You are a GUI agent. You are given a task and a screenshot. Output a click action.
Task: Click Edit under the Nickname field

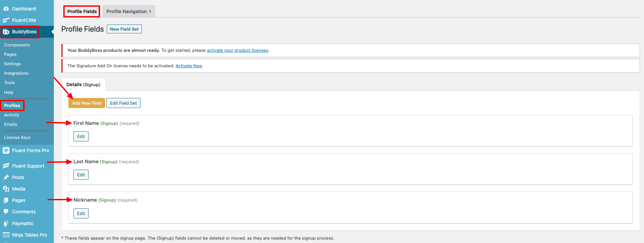(x=81, y=213)
